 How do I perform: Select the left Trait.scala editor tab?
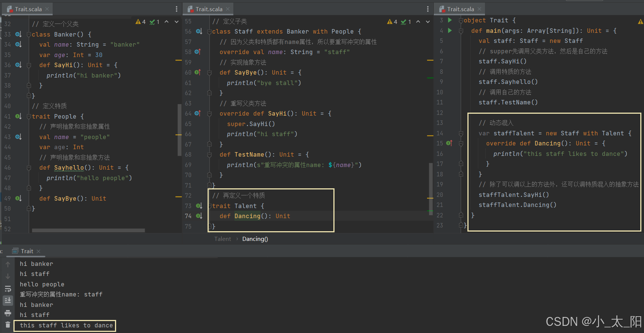[28, 9]
